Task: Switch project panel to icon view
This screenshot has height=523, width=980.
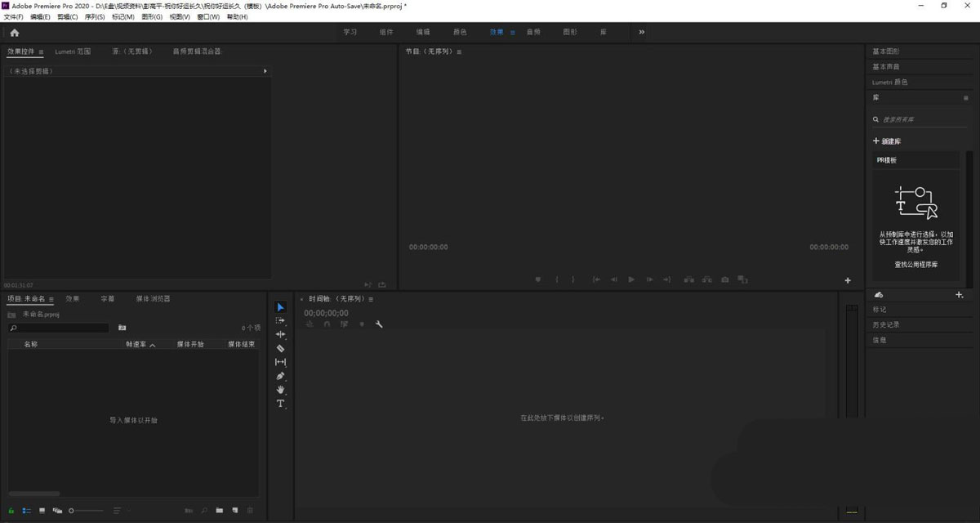Action: point(42,511)
